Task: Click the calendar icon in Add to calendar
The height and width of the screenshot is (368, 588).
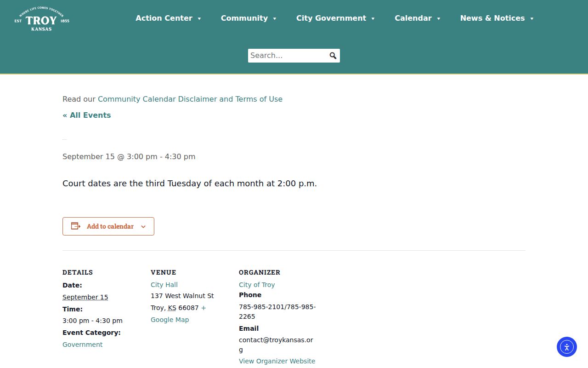Action: 76,226
